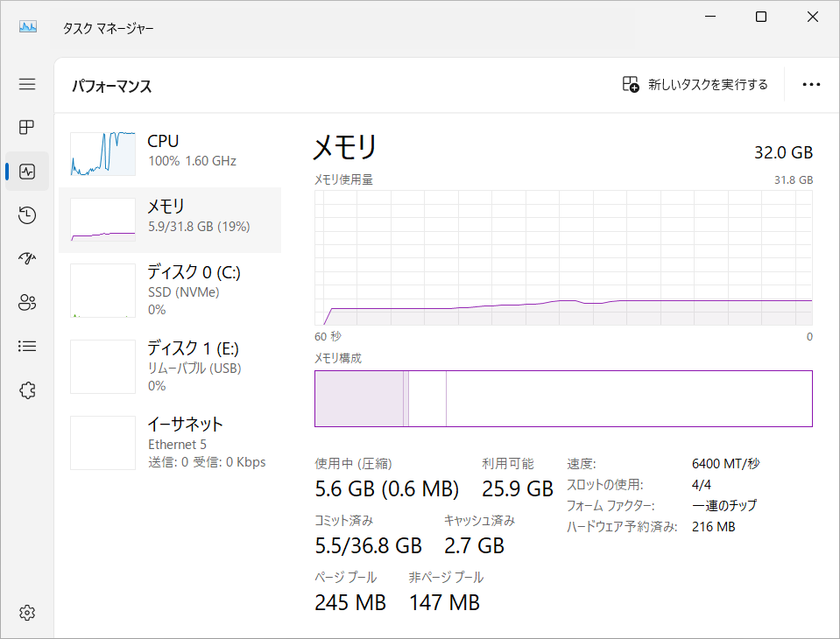The height and width of the screenshot is (639, 840).
Task: Click the Task Manager app icon
Action: [x=28, y=27]
